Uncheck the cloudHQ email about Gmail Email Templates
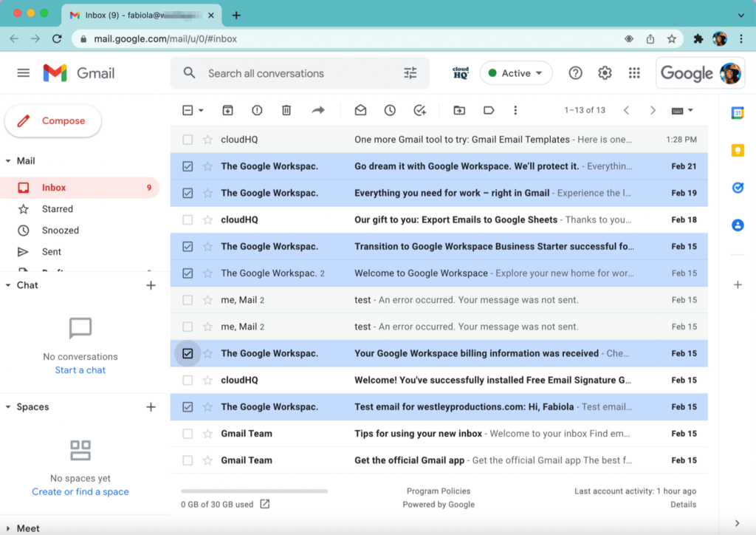 click(188, 139)
